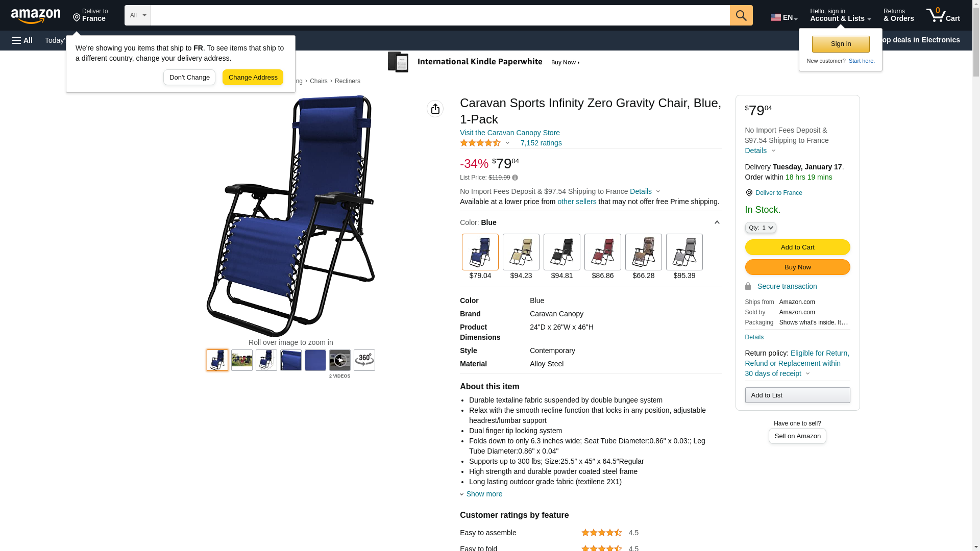Open the 360 degree view thumbnail
The height and width of the screenshot is (551, 980).
pos(364,360)
